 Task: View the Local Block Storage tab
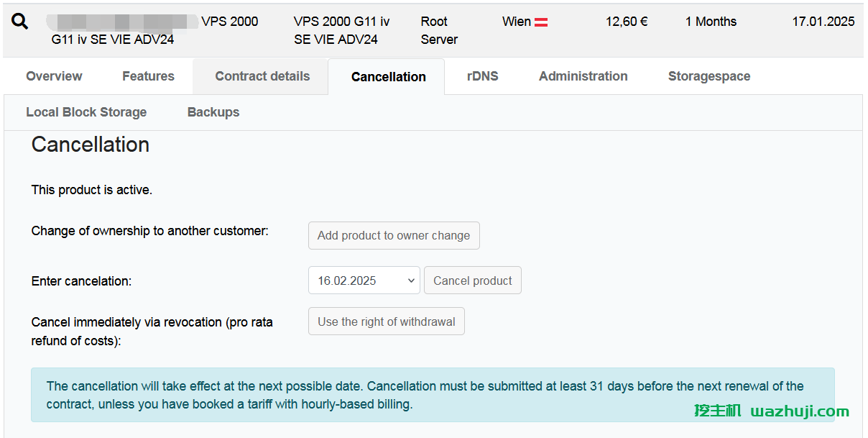tap(86, 112)
